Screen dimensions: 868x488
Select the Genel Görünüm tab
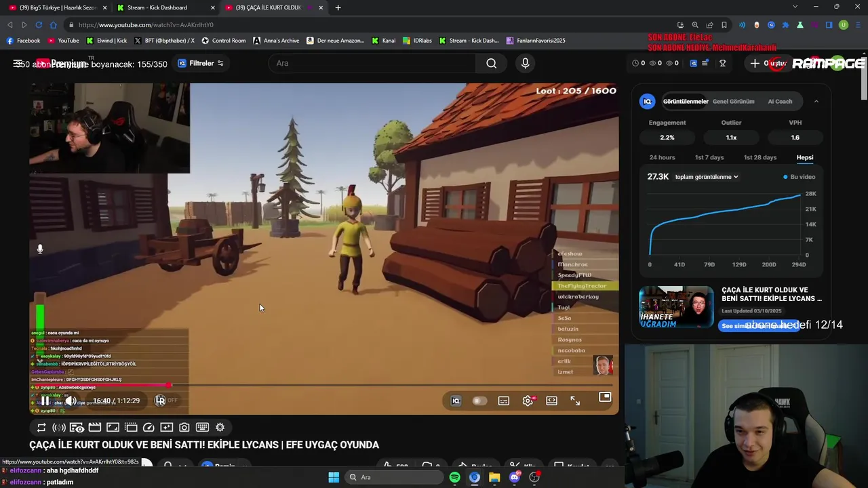(733, 101)
